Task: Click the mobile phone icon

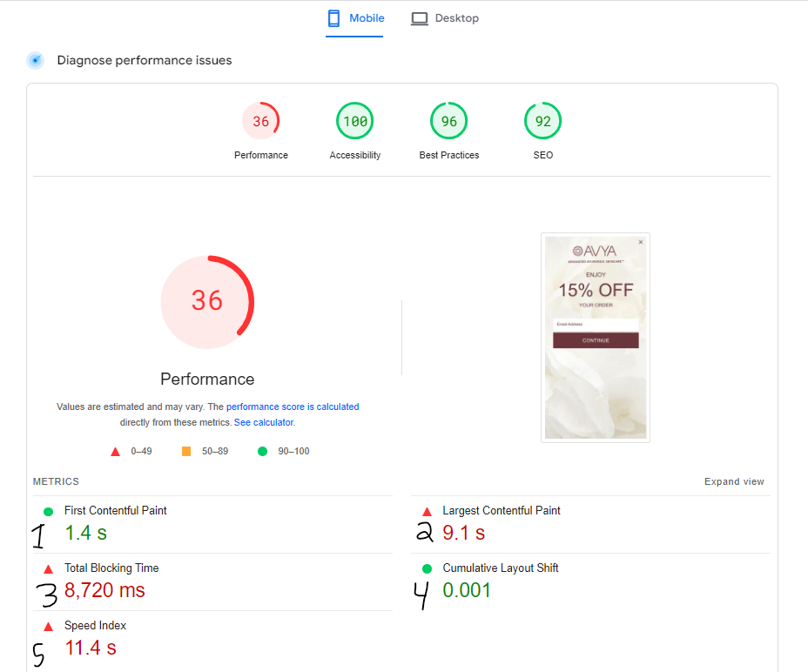Action: coord(334,18)
